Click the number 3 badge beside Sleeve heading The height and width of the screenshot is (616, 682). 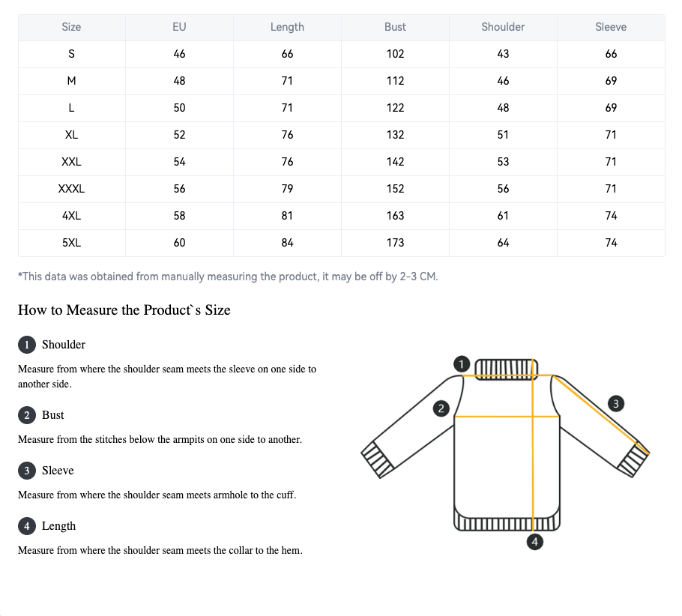pyautogui.click(x=27, y=471)
